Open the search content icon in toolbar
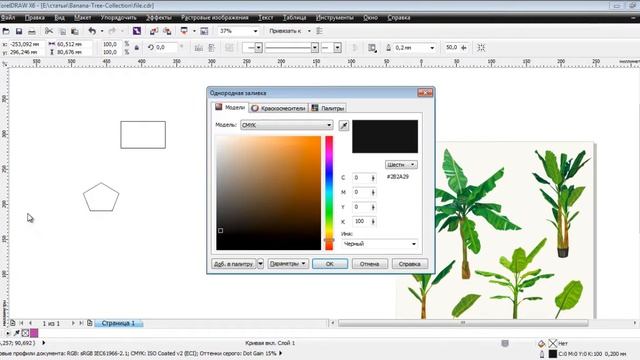This screenshot has height=360, width=640. 137,31
